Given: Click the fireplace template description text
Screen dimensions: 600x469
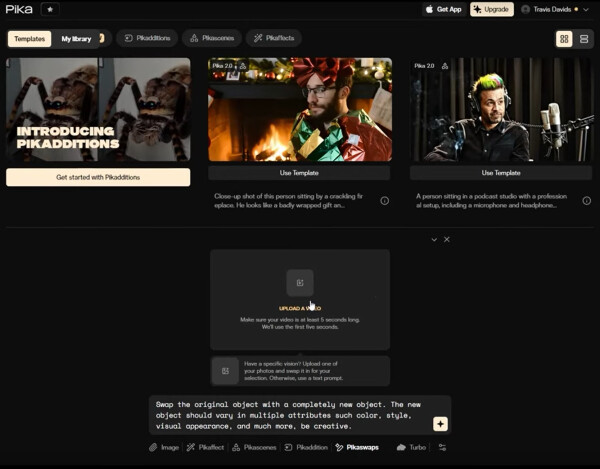Looking at the screenshot, I should coord(289,200).
